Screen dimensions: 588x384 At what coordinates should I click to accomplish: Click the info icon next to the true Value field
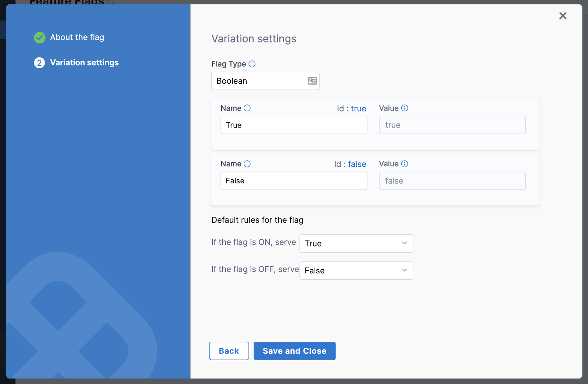pos(405,108)
